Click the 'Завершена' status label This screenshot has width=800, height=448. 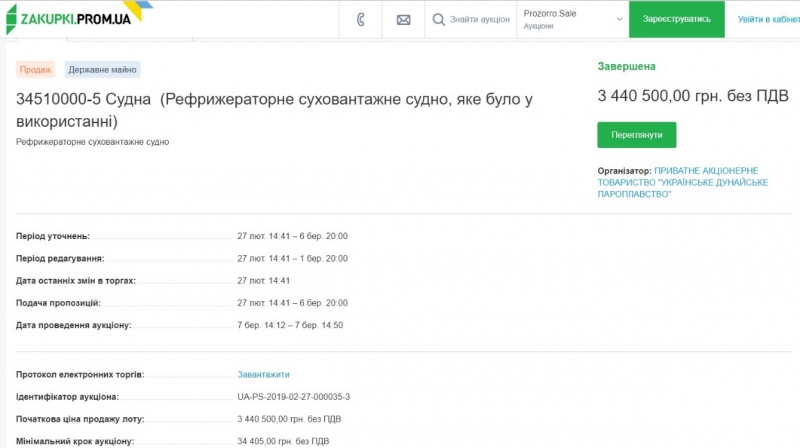[626, 67]
